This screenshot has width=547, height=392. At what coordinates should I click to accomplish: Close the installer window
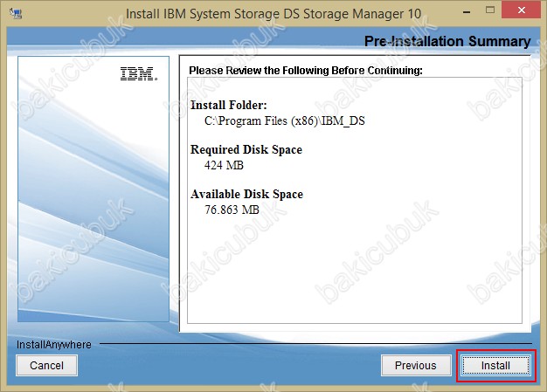coord(522,10)
